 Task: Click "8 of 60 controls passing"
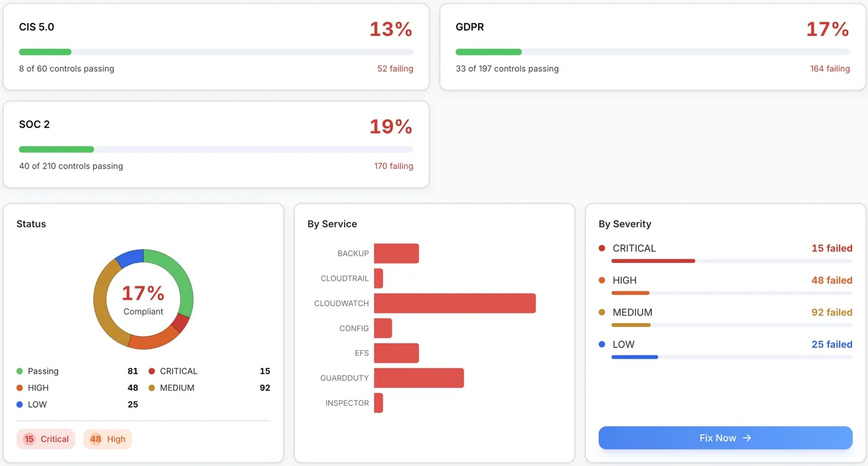click(x=67, y=69)
